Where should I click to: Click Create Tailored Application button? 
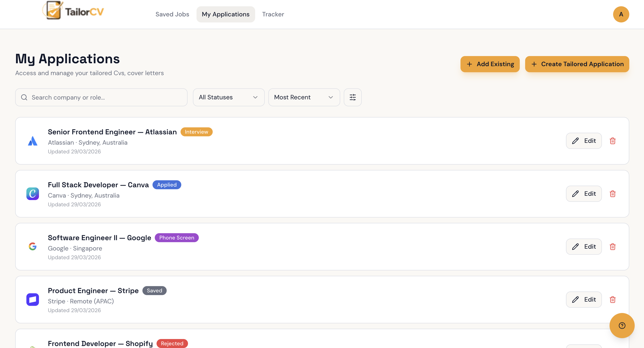577,64
